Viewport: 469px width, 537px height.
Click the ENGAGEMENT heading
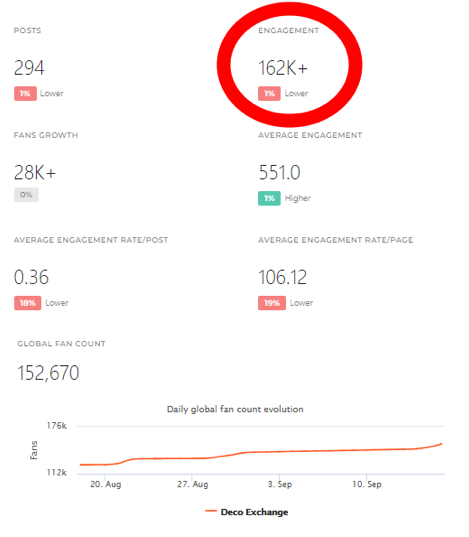point(288,30)
